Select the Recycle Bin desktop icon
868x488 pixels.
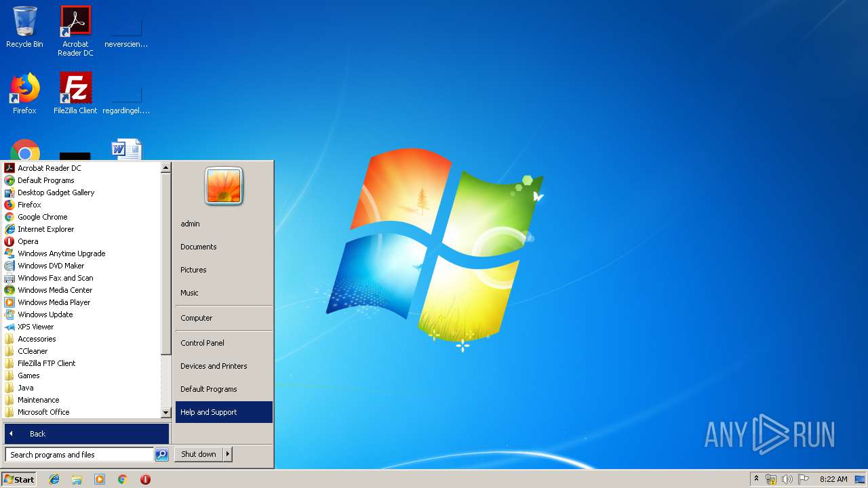[x=24, y=27]
